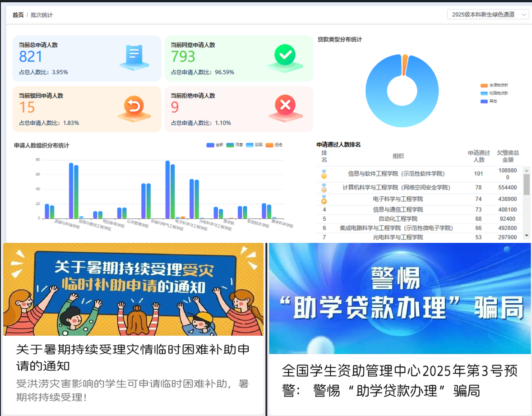Toggle the 全部 series in bar chart legend
Screen dimensions: 532x416
click(215, 145)
